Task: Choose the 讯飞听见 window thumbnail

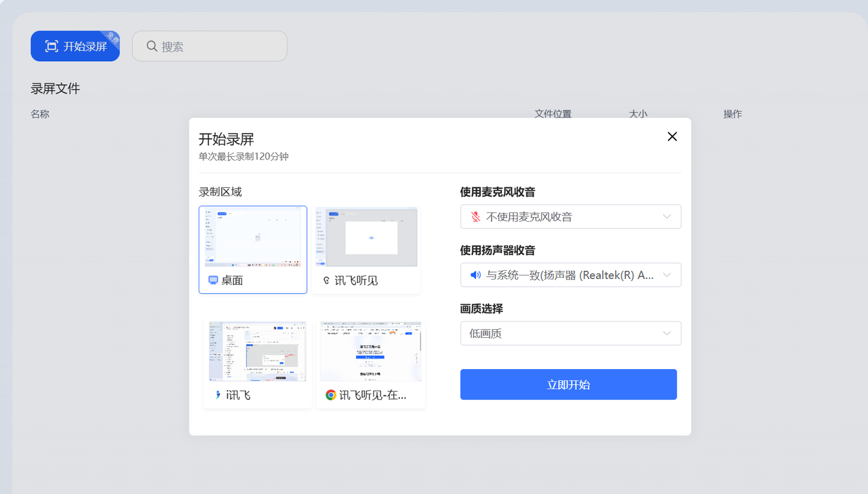Action: 366,237
